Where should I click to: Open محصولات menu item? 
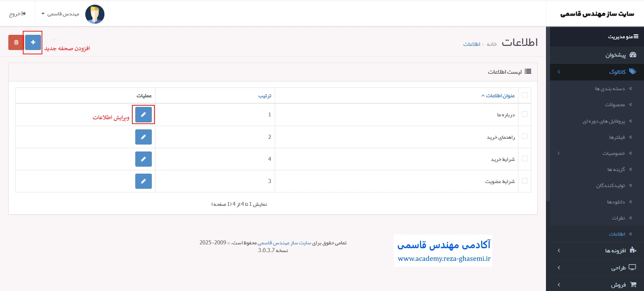pos(597,105)
